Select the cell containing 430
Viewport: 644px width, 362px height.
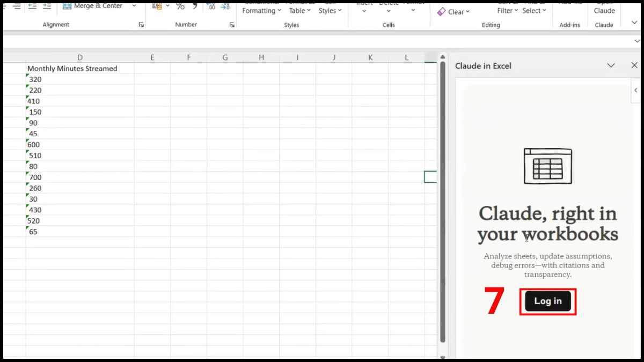click(80, 210)
